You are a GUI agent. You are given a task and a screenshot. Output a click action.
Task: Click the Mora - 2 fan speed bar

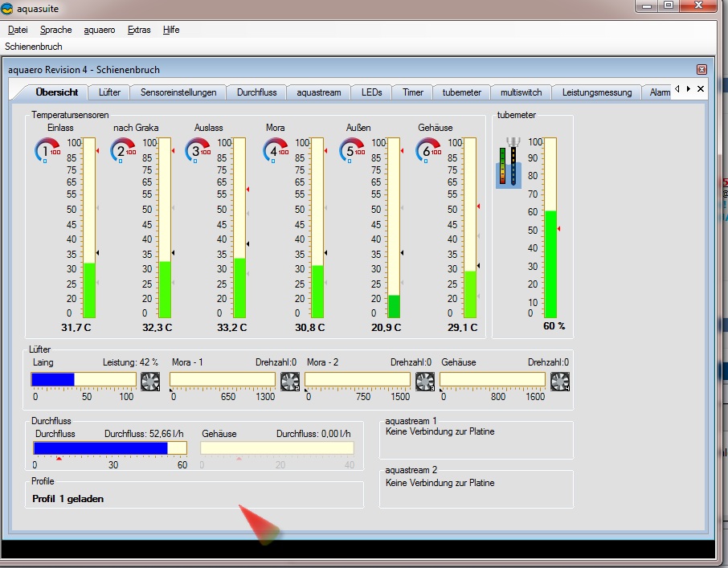(358, 379)
